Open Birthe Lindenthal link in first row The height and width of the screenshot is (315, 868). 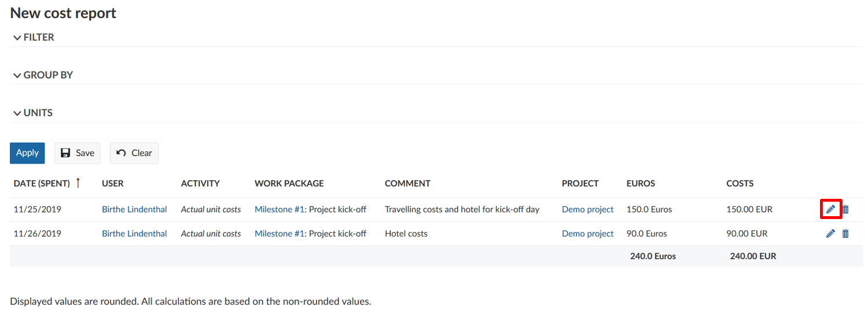click(134, 209)
